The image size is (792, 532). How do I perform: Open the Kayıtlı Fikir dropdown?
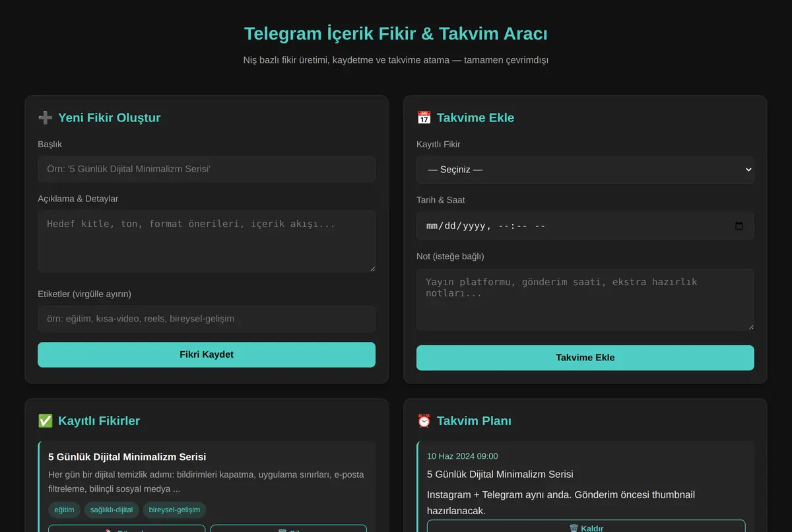pos(585,170)
